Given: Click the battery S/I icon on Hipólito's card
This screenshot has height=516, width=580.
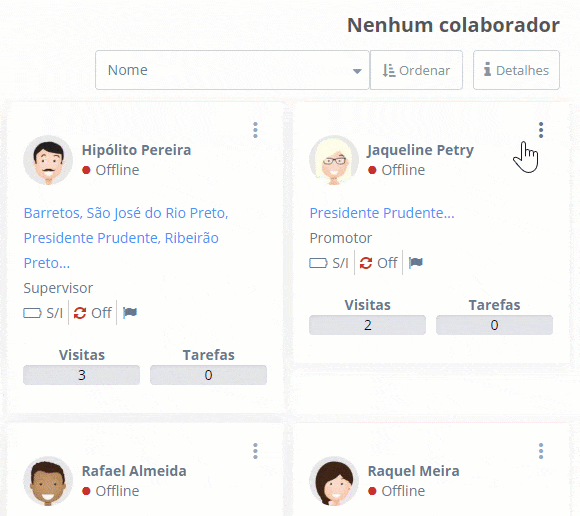Looking at the screenshot, I should (x=33, y=313).
